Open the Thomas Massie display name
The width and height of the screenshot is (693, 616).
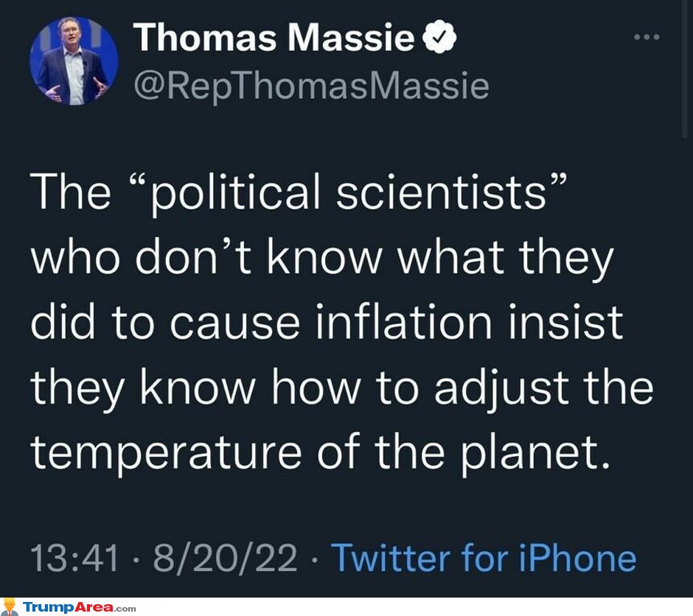pos(274,38)
